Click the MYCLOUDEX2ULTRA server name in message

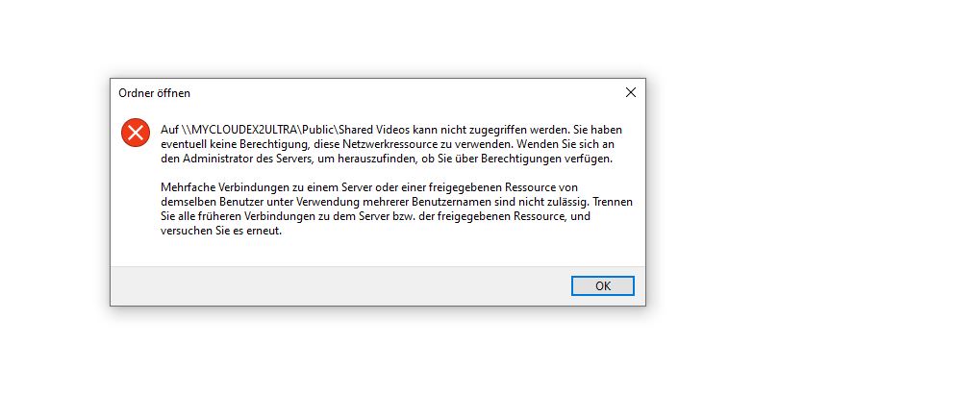point(243,130)
